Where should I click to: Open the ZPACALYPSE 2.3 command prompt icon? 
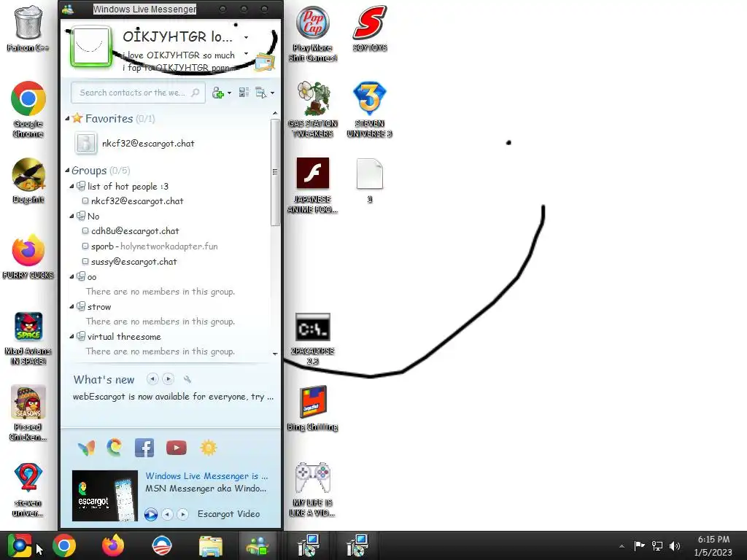312,338
